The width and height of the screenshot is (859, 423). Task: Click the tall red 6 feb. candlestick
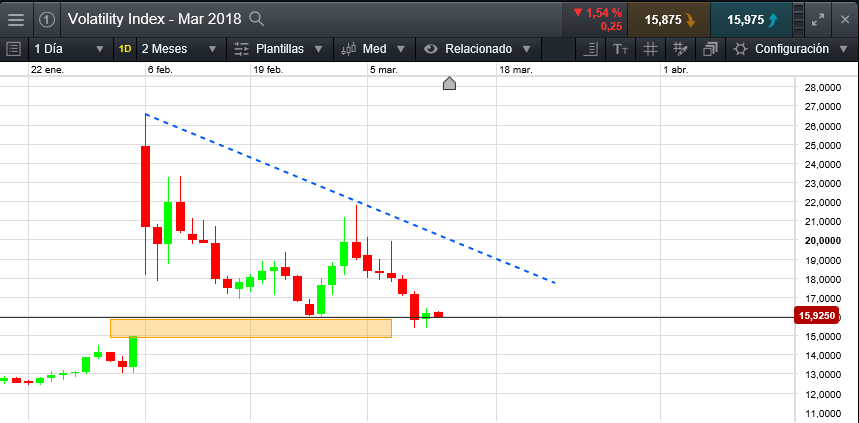tap(145, 186)
